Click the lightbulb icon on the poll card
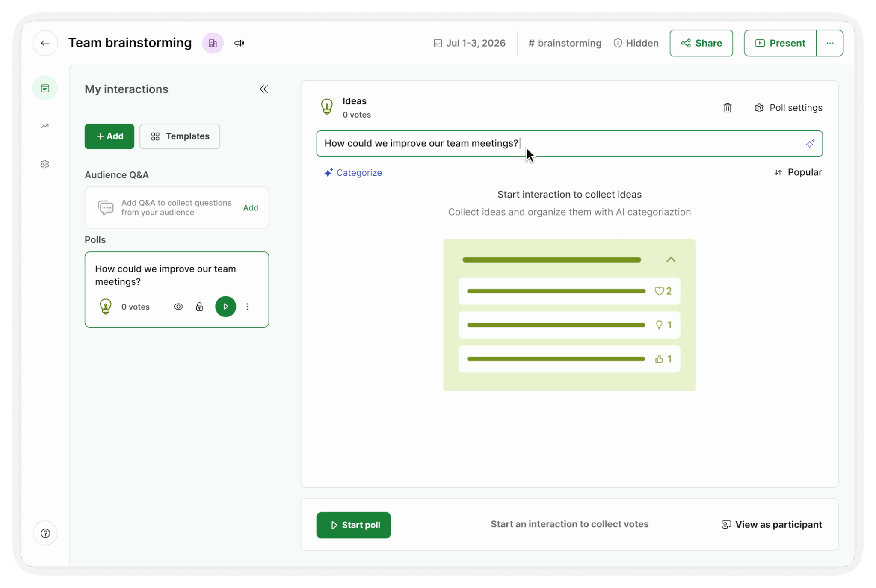Image resolution: width=876 pixels, height=588 pixels. (106, 307)
